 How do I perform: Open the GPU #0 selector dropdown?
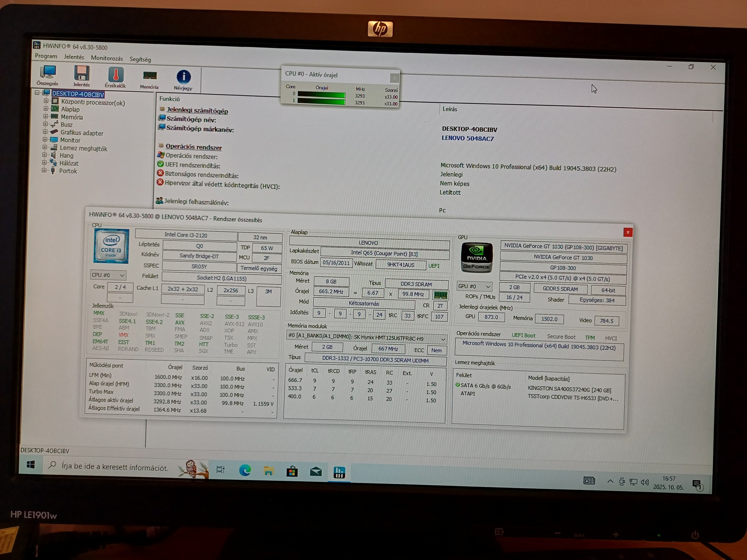(x=474, y=286)
